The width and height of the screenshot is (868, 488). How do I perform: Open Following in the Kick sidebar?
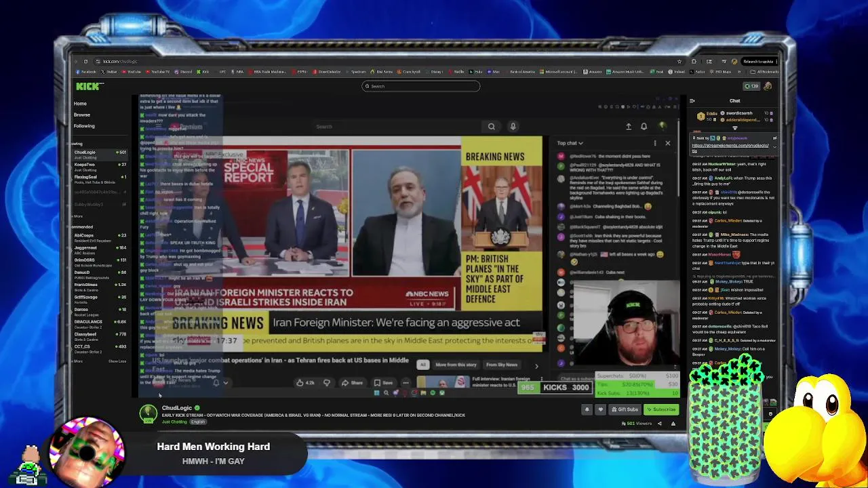tap(84, 126)
